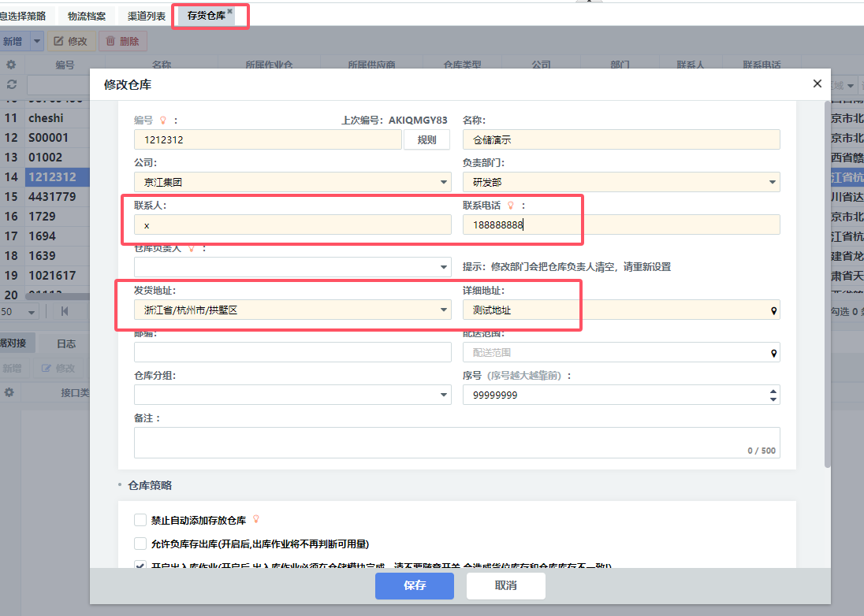The image size is (864, 616).
Task: Uncheck the 开启出入库作业 checkbox
Action: tap(140, 566)
